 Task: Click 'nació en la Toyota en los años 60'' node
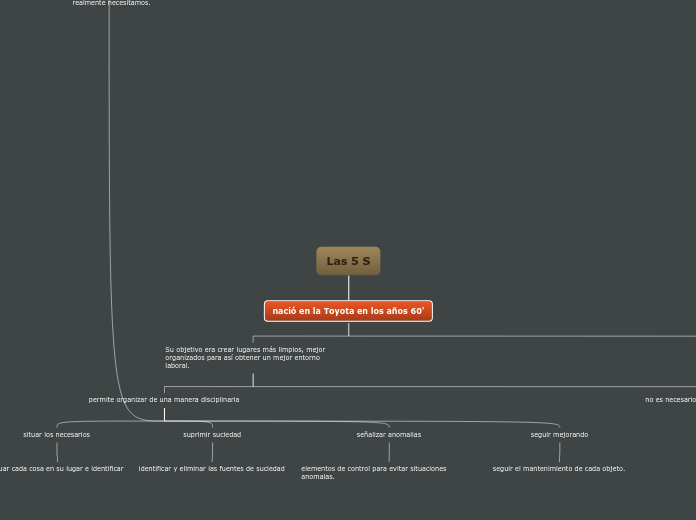348,311
